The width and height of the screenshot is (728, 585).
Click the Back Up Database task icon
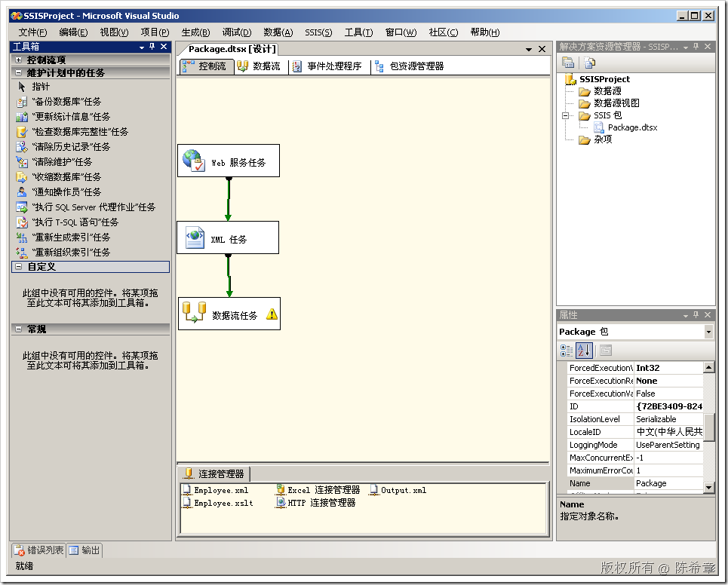click(x=21, y=102)
